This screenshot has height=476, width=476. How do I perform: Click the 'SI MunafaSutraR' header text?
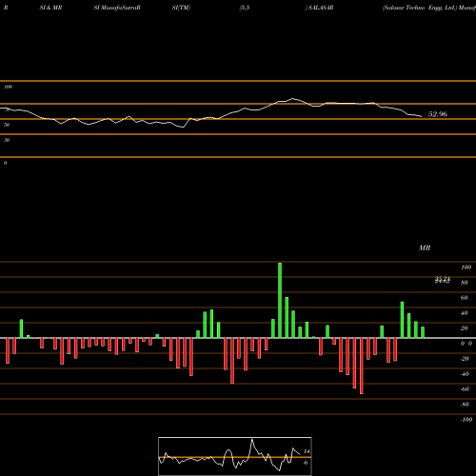pyautogui.click(x=117, y=8)
